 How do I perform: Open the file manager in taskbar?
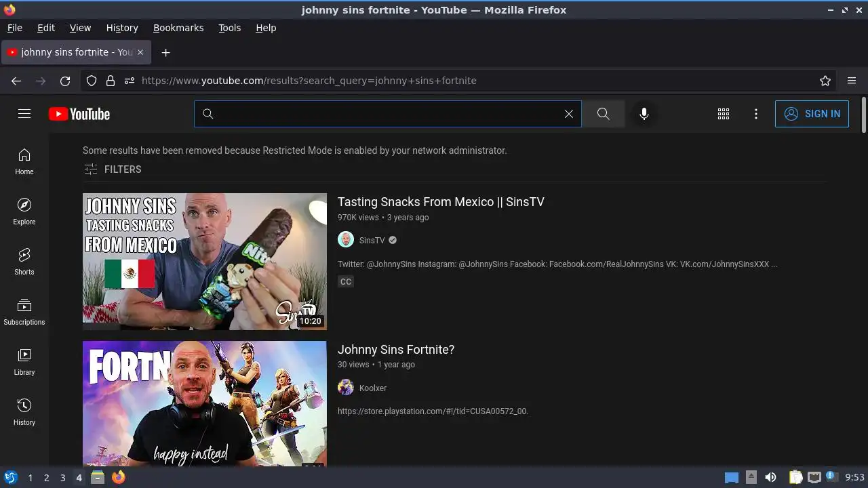[98, 477]
